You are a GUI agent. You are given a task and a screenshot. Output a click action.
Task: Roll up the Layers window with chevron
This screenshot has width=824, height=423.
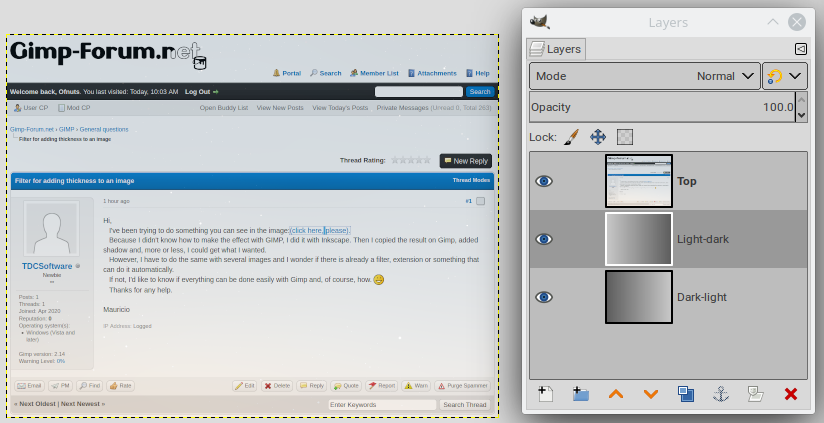point(772,22)
